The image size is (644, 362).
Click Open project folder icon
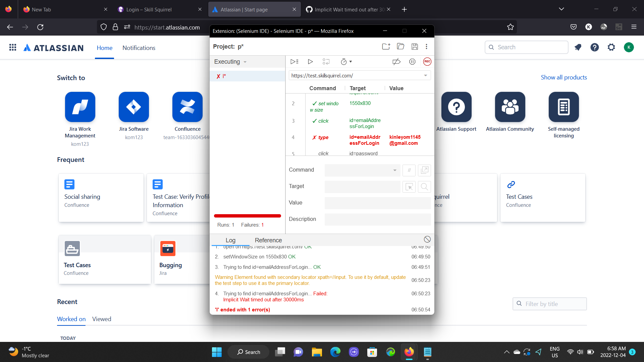[x=400, y=47]
